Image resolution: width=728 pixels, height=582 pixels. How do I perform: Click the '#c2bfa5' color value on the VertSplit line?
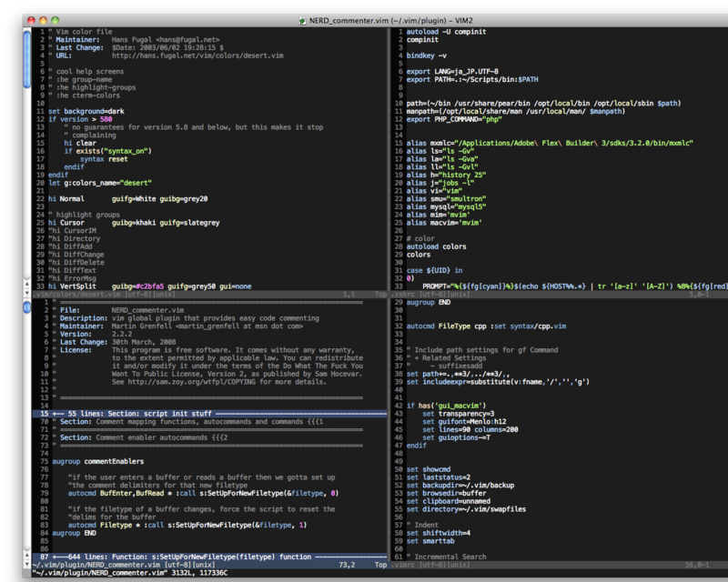[149, 286]
